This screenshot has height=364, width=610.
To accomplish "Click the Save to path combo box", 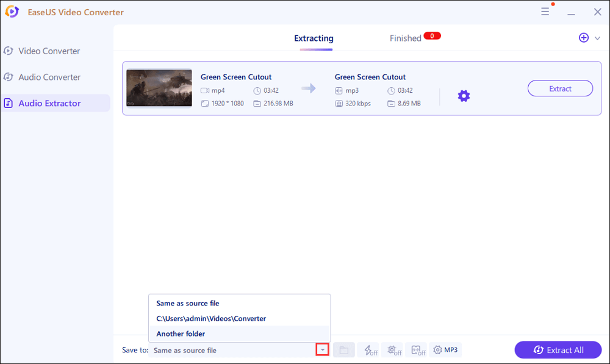I will 232,350.
